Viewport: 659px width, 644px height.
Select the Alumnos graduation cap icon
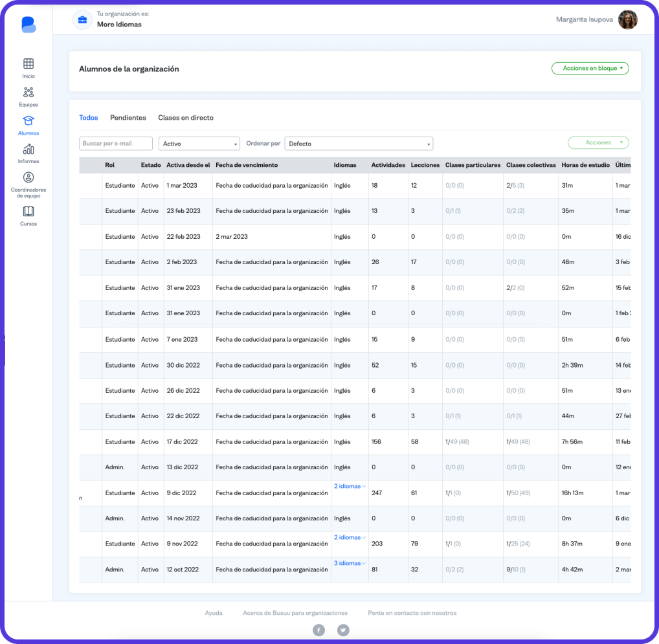click(28, 120)
